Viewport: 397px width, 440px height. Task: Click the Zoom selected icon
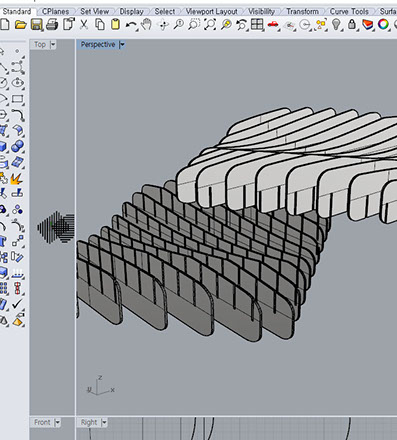click(x=226, y=25)
